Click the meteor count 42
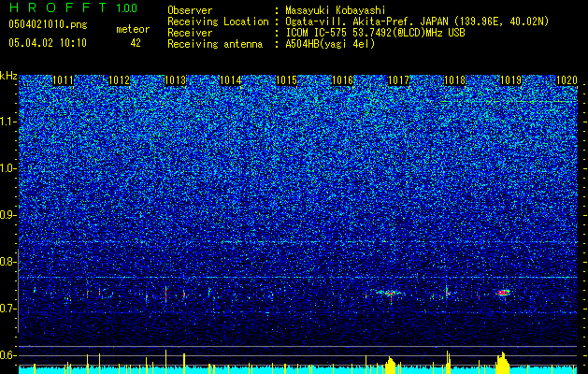This screenshot has width=588, height=374. coord(136,43)
